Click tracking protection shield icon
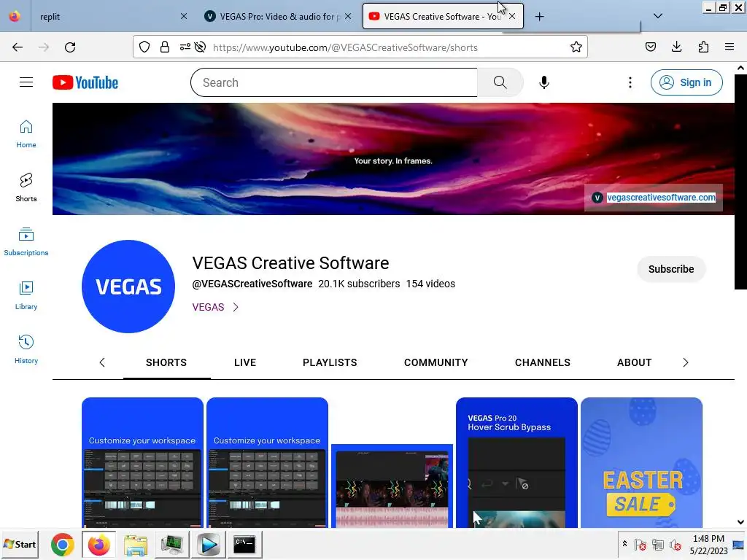Viewport: 747px width, 560px height. 144,47
